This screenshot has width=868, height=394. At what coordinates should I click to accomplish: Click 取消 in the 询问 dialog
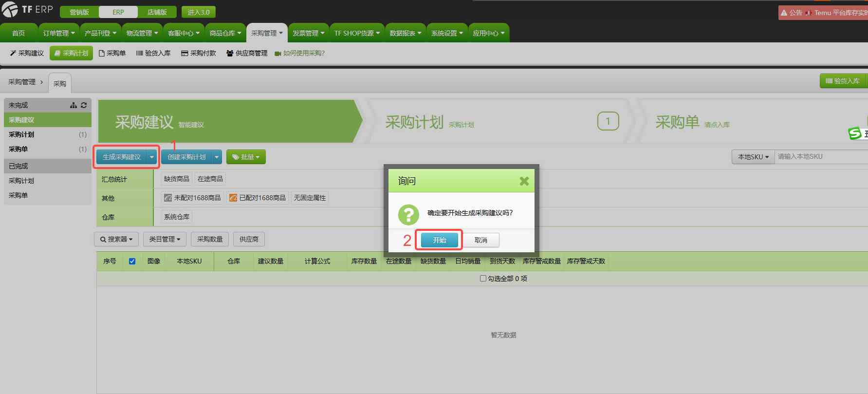coord(480,240)
